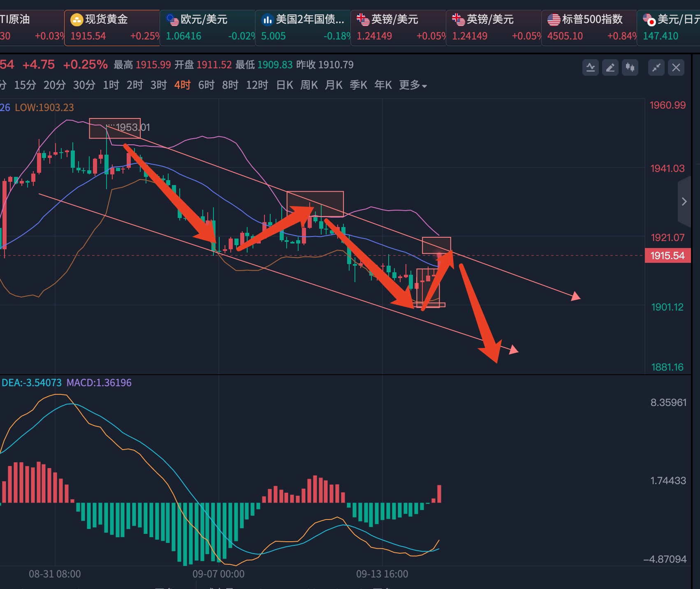
Task: Open the 欧元/美元 quote tab
Action: tap(207, 28)
